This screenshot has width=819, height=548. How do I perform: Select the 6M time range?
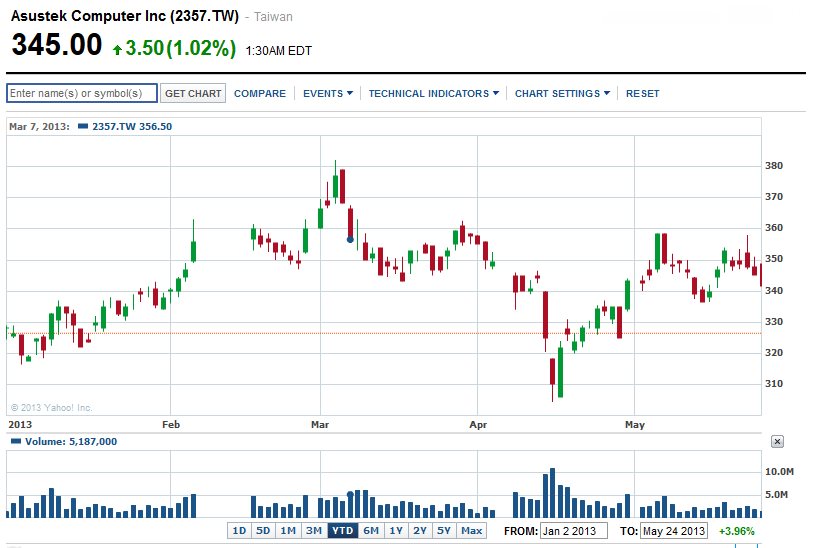point(371,531)
